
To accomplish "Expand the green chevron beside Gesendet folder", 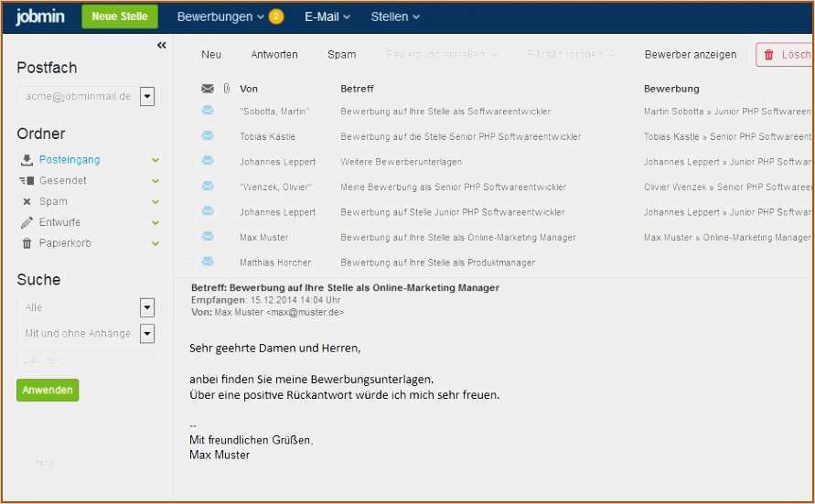I will point(155,181).
